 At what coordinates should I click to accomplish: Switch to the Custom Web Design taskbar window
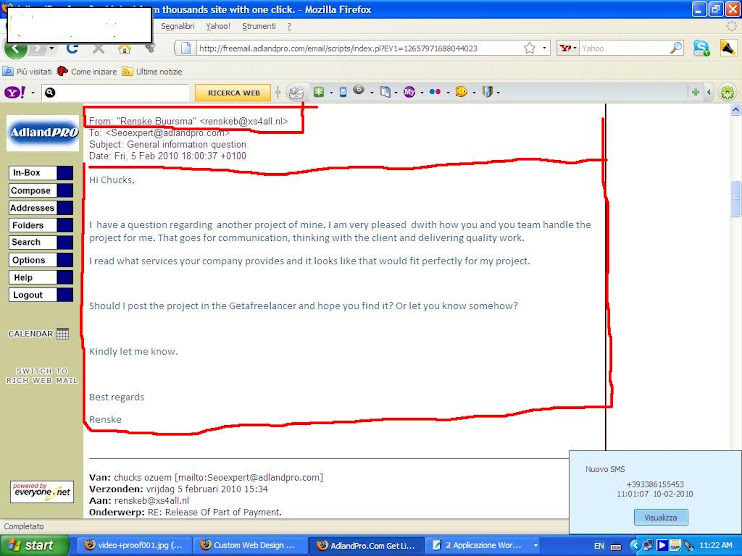coord(250,546)
